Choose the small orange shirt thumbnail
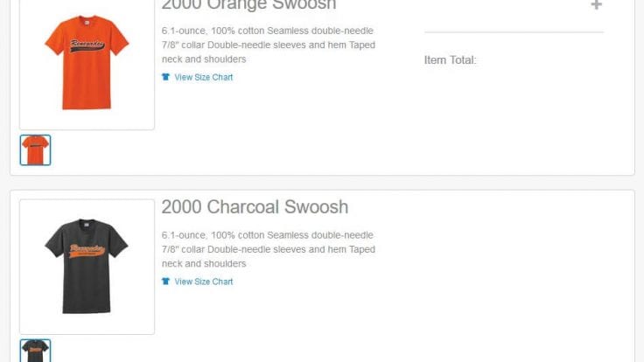Viewport: 644px width, 362px height. click(x=35, y=150)
